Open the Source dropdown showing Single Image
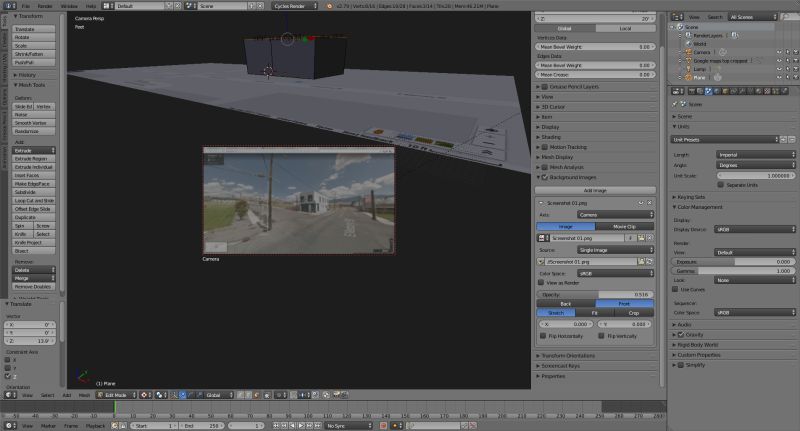The height and width of the screenshot is (431, 800). 615,250
